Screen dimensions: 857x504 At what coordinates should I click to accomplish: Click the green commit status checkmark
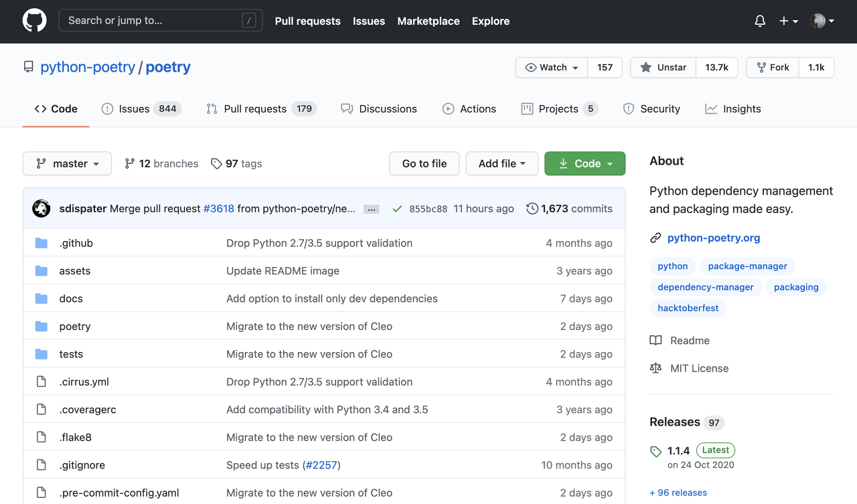(x=397, y=209)
